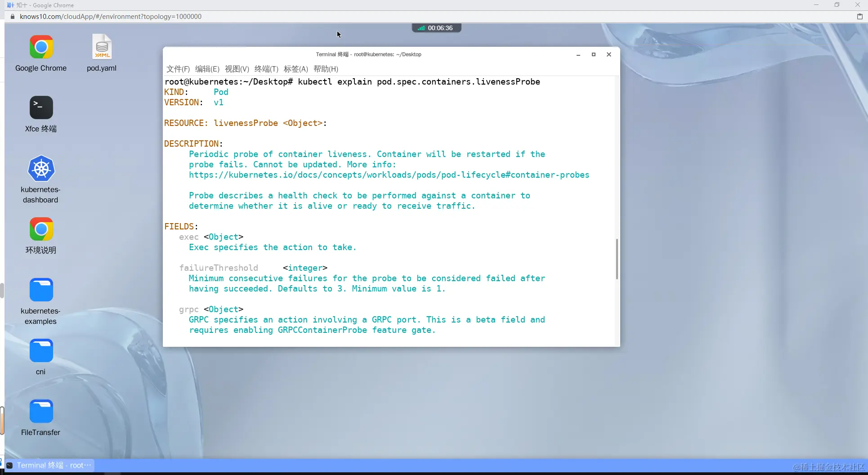Open the 终端(T) menu in Terminal

tap(266, 69)
